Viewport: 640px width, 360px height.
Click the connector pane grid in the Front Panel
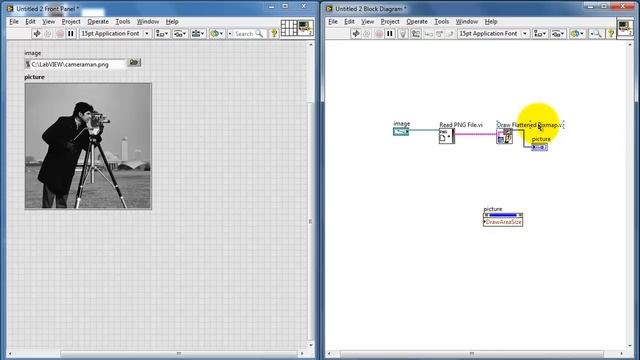tap(289, 28)
